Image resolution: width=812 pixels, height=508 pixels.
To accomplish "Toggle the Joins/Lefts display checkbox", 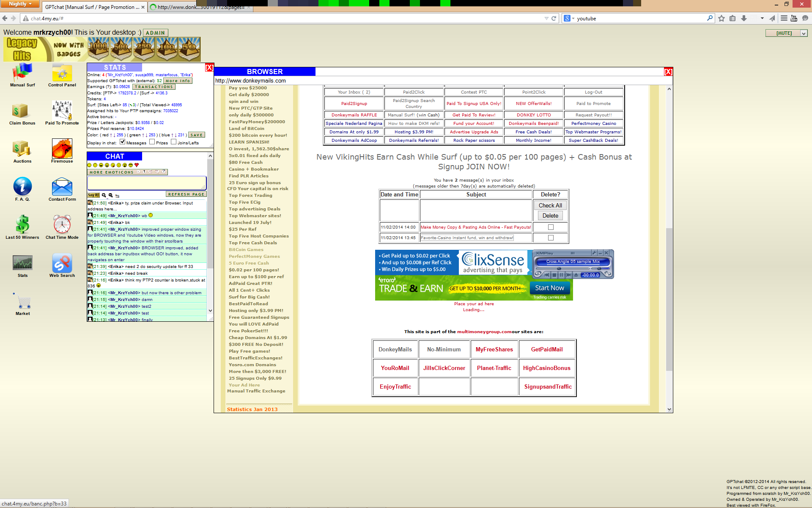I will click(173, 142).
